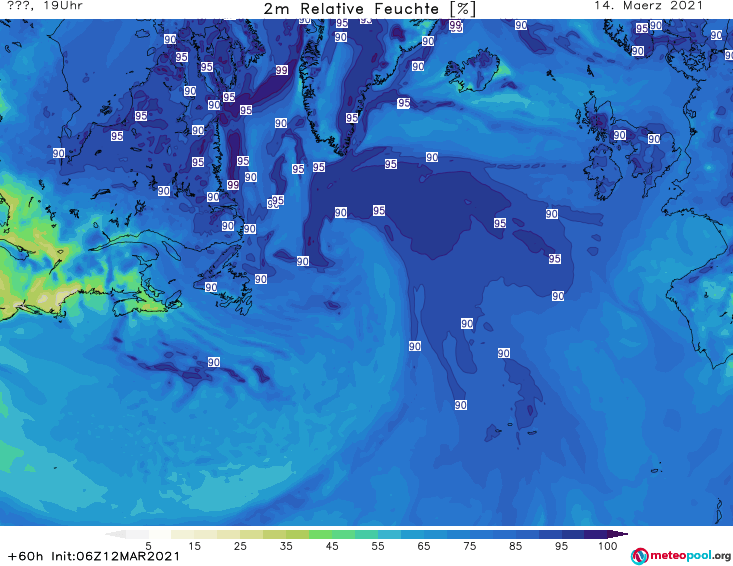Click the lone 90 contour label south of Nova Scotia
Image resolution: width=733 pixels, height=566 pixels.
(214, 362)
